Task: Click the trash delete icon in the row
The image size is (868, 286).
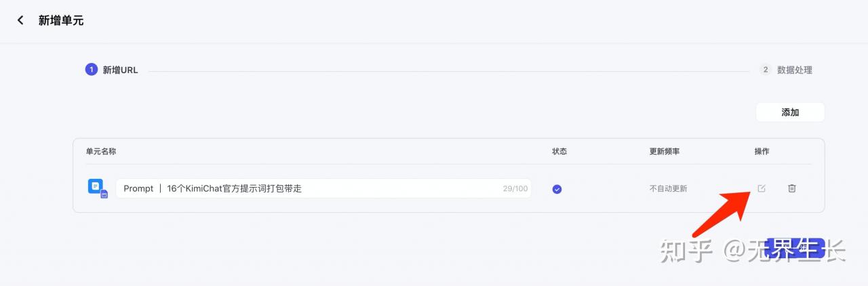Action: [x=791, y=188]
